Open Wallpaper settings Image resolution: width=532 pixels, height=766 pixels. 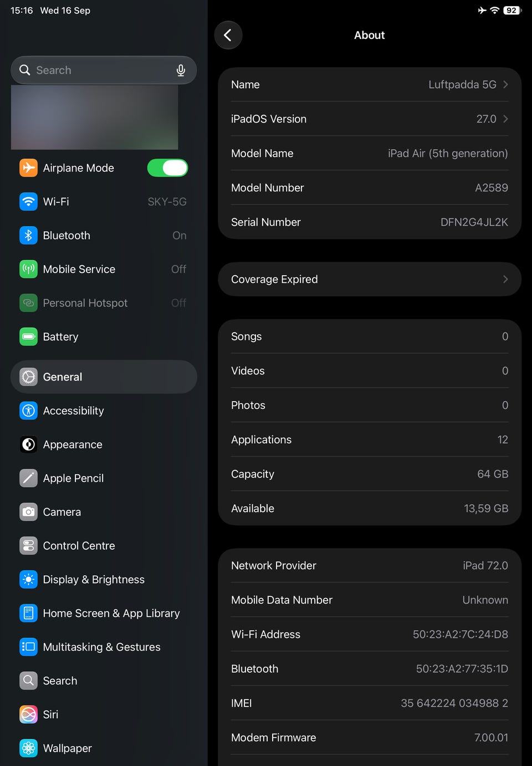pyautogui.click(x=104, y=748)
